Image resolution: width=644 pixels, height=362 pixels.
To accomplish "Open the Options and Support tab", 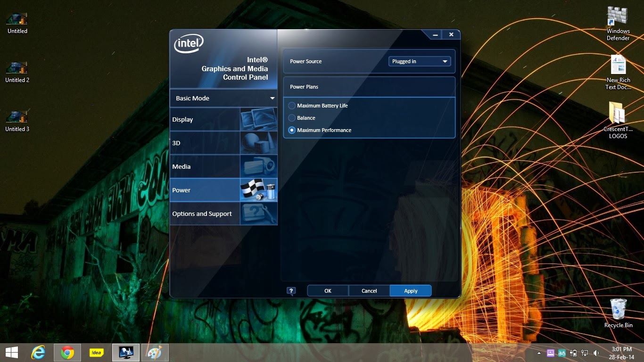I will 223,214.
